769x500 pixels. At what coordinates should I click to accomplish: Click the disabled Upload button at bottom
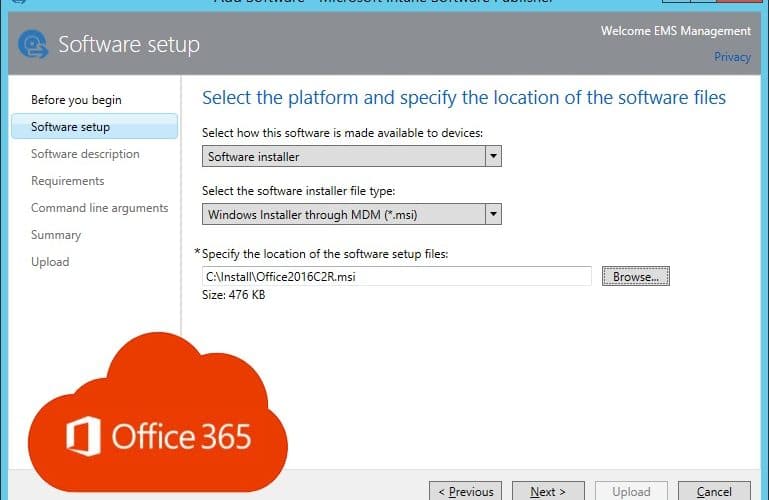631,491
